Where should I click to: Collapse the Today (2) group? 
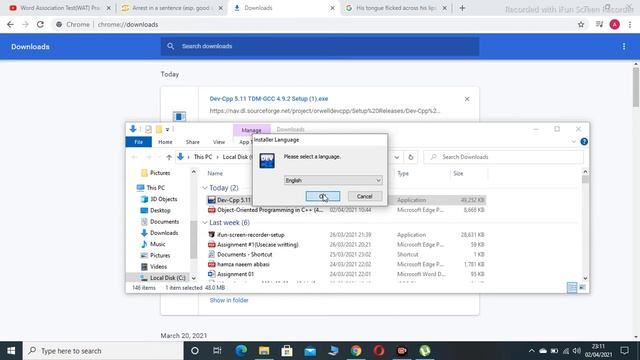coord(205,188)
